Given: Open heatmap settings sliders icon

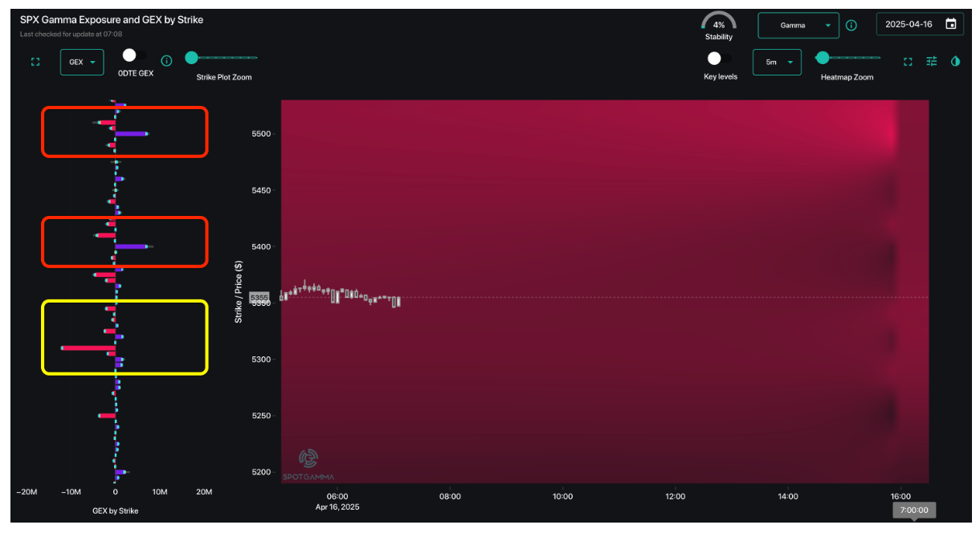Looking at the screenshot, I should coord(932,61).
